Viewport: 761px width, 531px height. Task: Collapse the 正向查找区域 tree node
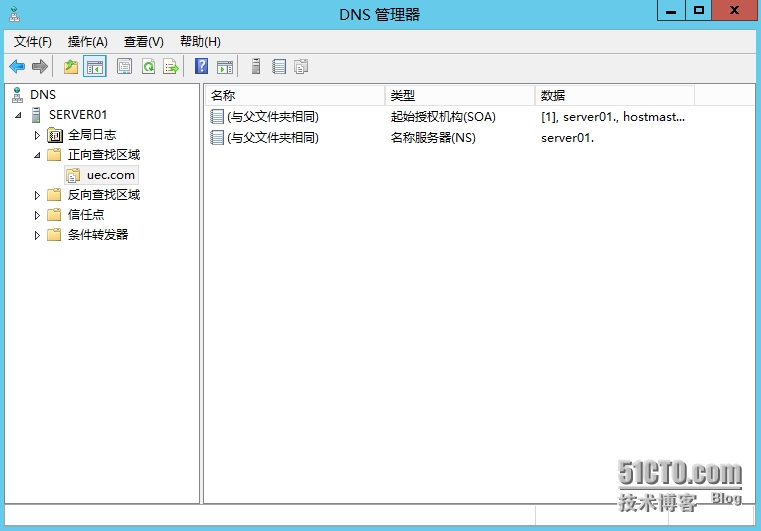(37, 155)
